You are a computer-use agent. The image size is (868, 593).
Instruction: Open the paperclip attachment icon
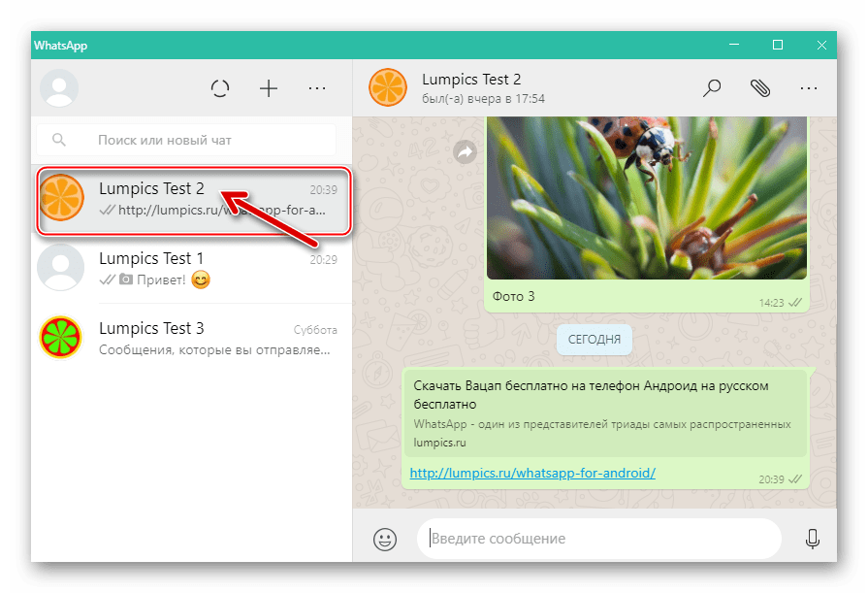point(761,87)
